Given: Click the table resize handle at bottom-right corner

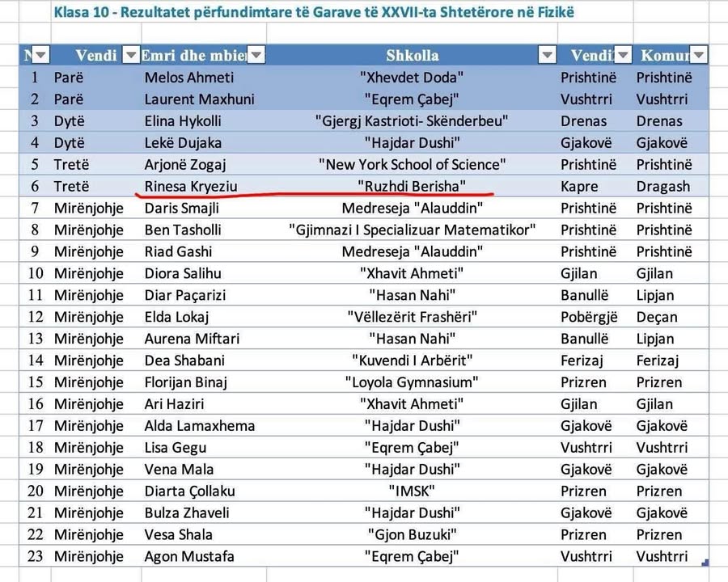Looking at the screenshot, I should pyautogui.click(x=706, y=563).
